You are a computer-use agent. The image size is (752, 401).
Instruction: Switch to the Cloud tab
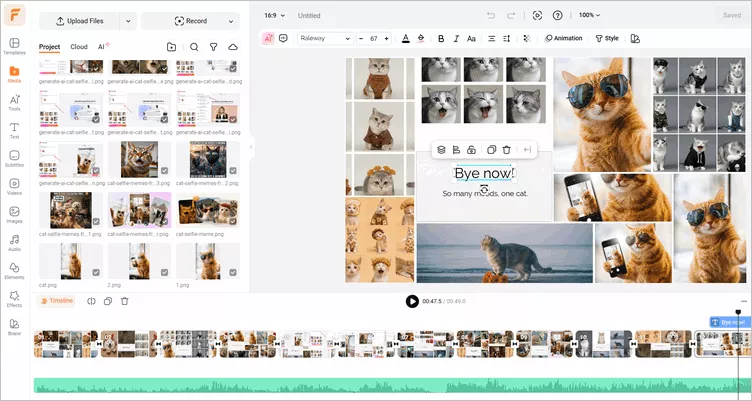click(79, 47)
